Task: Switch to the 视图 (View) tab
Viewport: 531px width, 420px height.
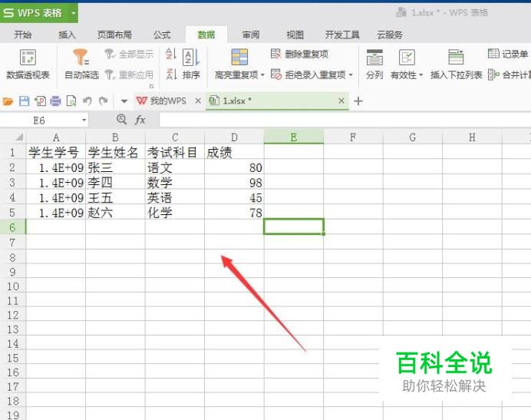Action: pos(295,35)
